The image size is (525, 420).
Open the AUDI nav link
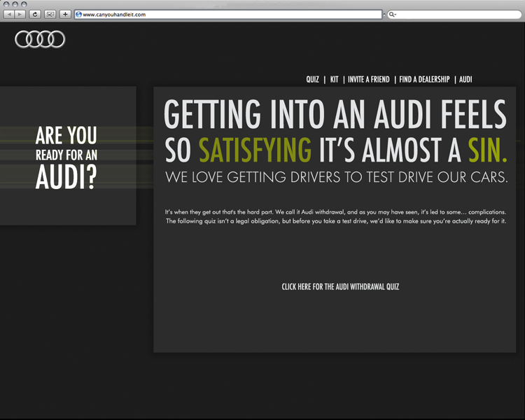click(465, 79)
